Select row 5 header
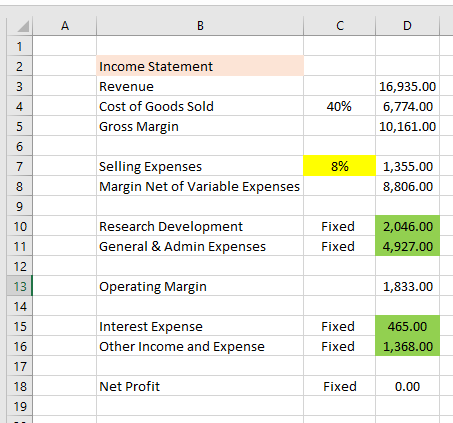453x423 pixels. pyautogui.click(x=20, y=126)
